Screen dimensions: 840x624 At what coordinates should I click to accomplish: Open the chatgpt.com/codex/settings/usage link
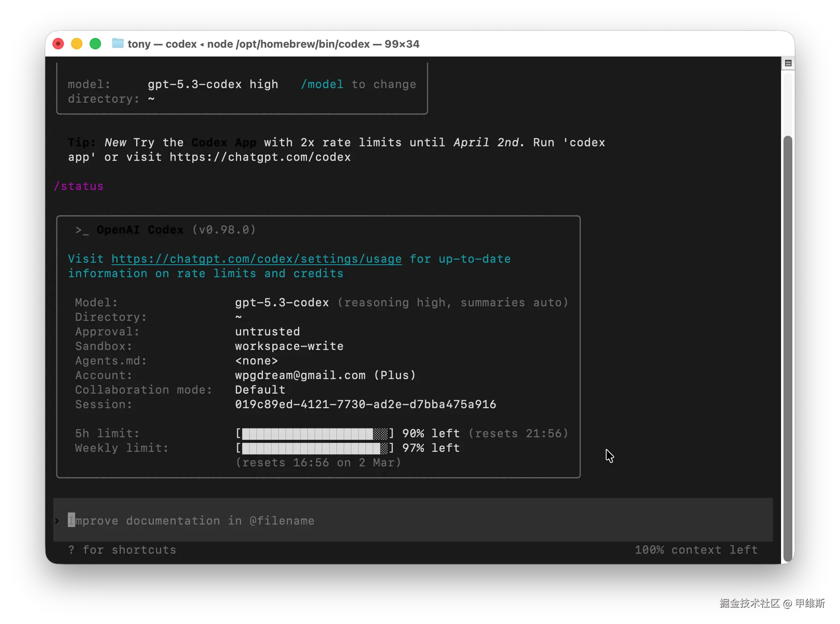[x=256, y=259]
